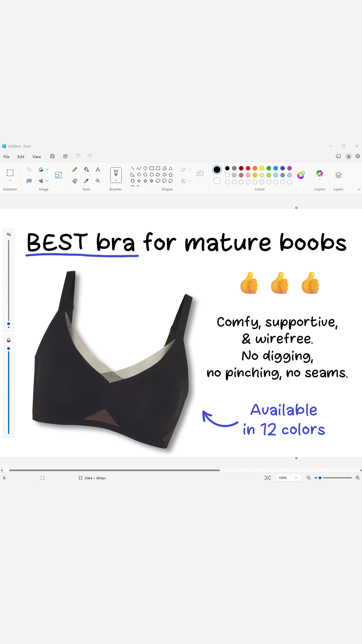Select the Color picker eyedropper tool
The height and width of the screenshot is (644, 362).
pyautogui.click(x=86, y=181)
